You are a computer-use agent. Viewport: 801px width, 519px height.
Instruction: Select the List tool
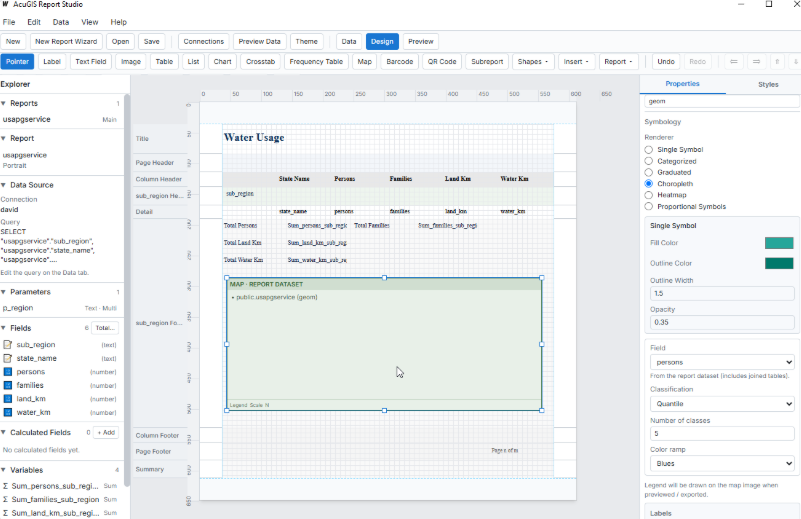click(193, 61)
